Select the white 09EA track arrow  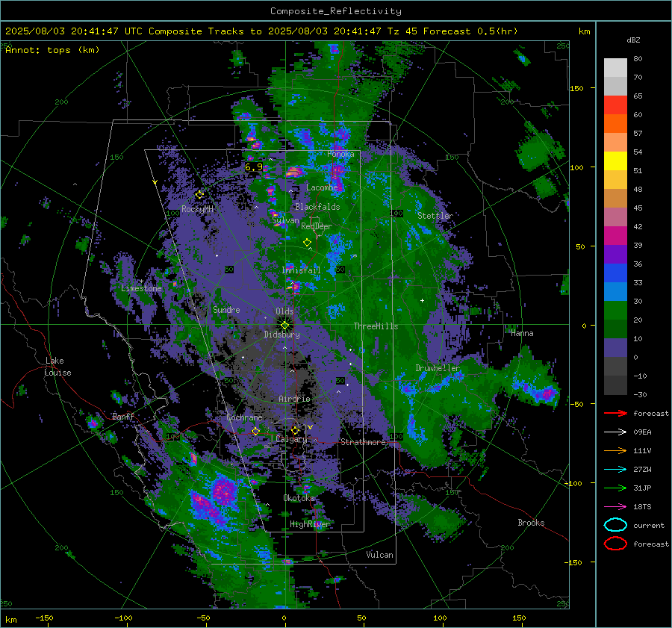(615, 432)
